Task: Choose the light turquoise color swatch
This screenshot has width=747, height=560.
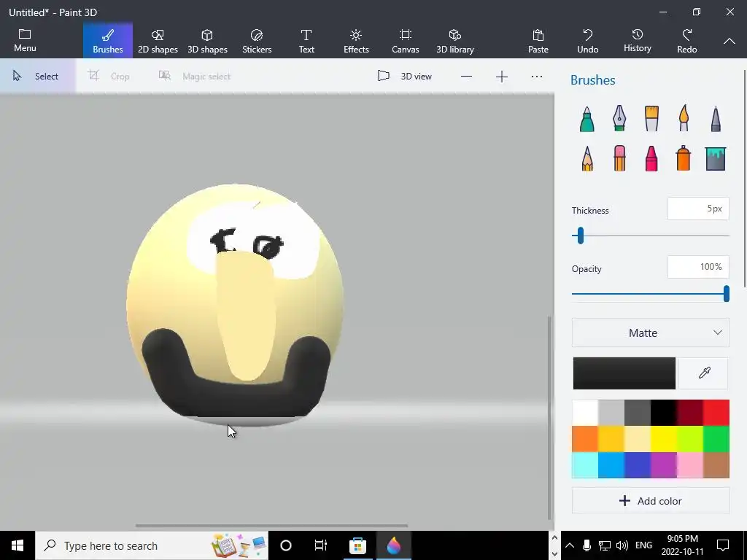Action: [x=585, y=464]
